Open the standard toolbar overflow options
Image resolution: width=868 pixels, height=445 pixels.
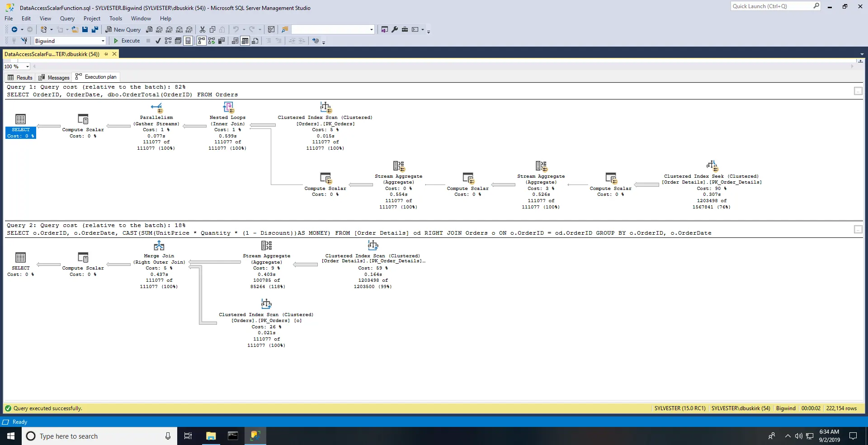[429, 31]
